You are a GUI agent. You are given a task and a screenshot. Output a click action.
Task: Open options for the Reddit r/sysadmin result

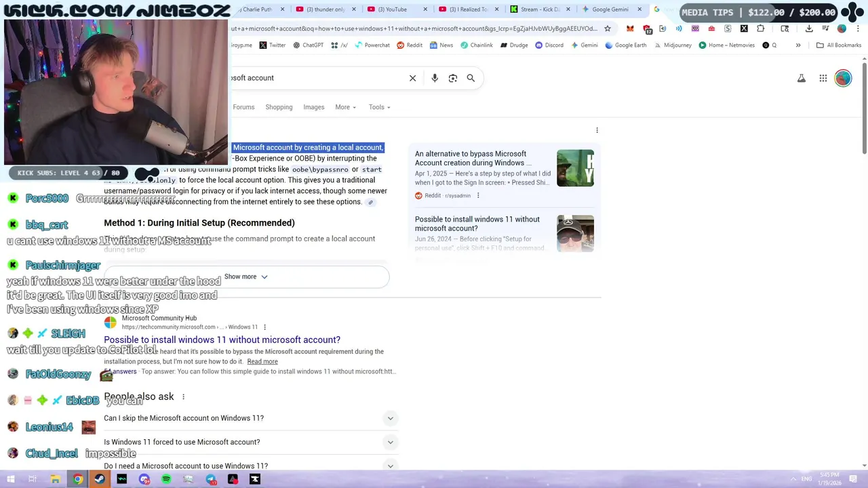coord(478,196)
